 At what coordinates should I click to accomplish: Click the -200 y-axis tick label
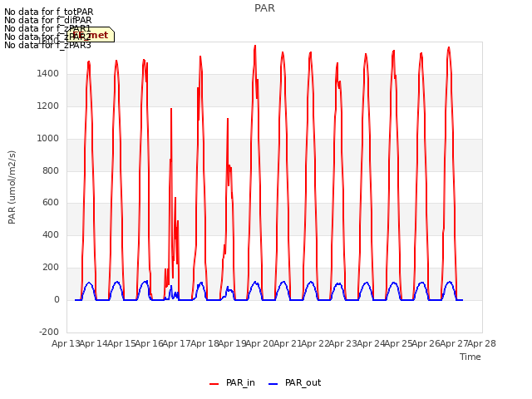(x=49, y=332)
